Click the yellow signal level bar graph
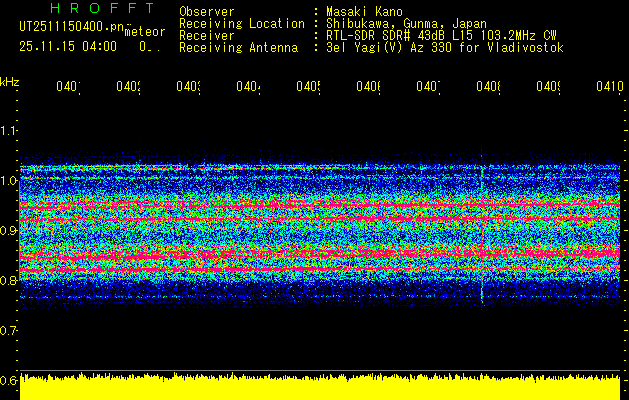 coord(320,386)
